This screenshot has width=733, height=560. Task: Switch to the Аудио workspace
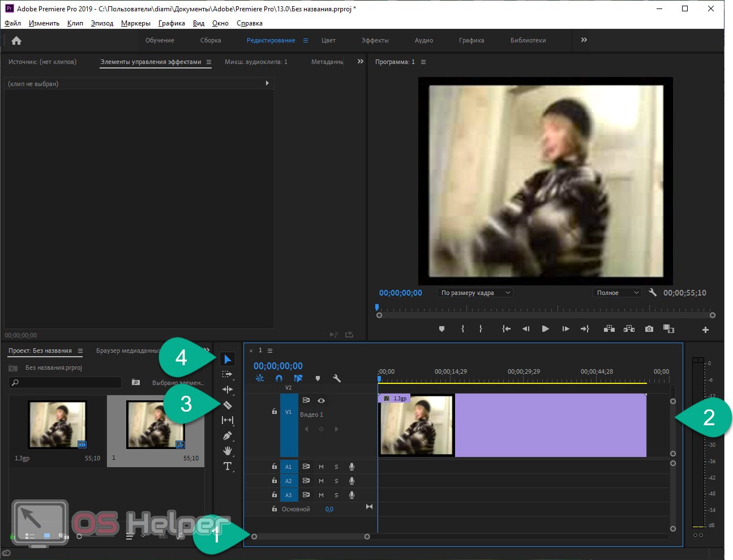click(423, 40)
